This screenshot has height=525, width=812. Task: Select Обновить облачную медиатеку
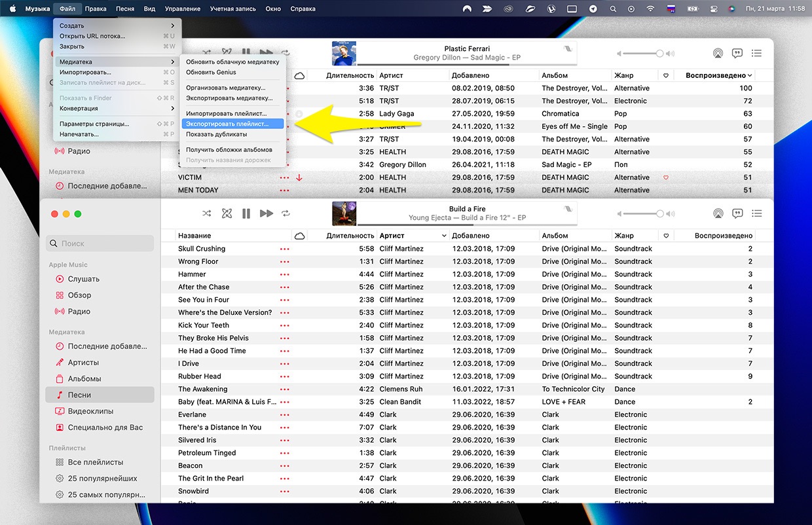click(x=232, y=62)
